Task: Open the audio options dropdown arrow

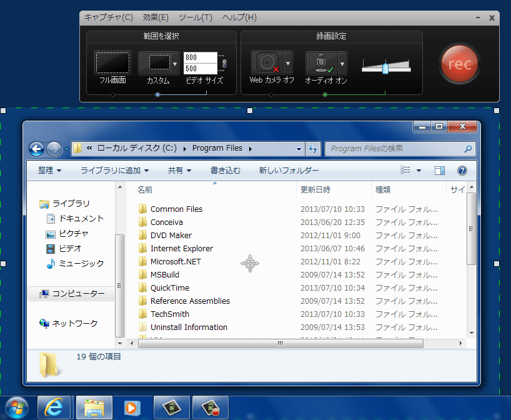Action: point(342,64)
